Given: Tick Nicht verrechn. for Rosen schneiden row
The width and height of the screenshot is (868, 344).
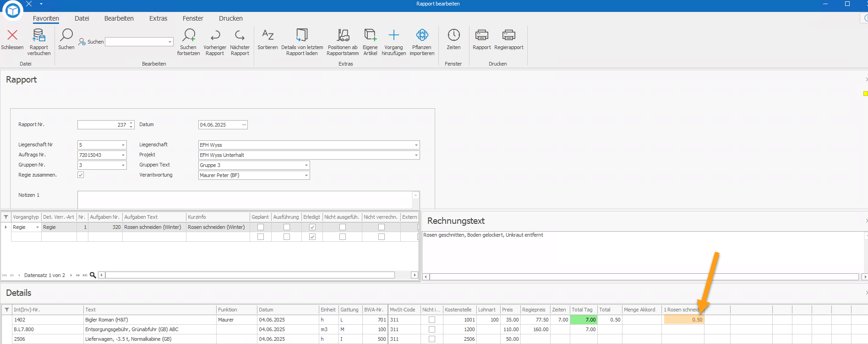Looking at the screenshot, I should pos(382,227).
